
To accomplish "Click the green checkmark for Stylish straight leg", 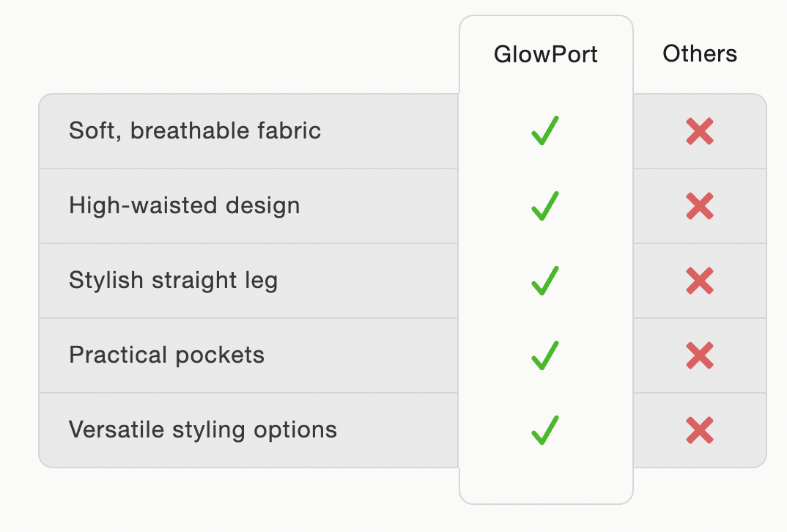I will coord(545,281).
